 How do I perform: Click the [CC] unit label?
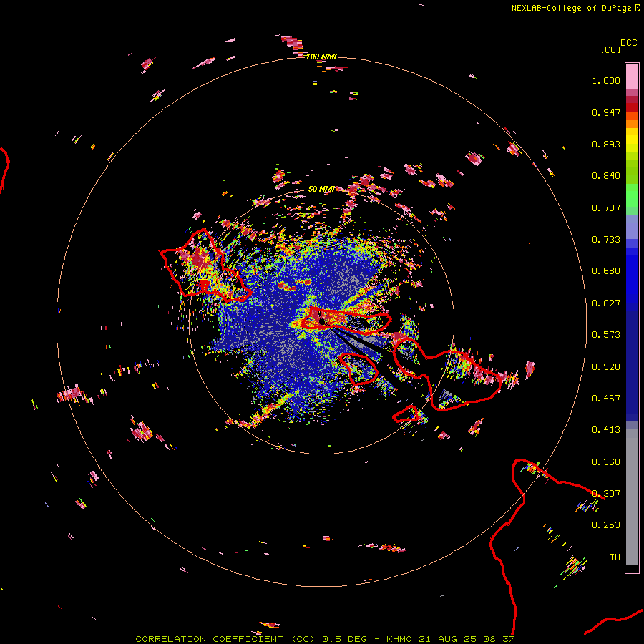point(611,49)
